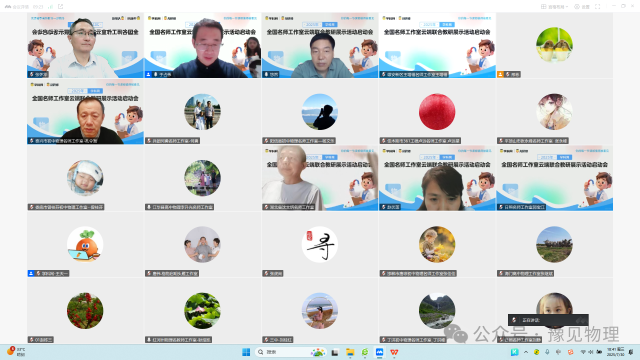Image resolution: width=640 pixels, height=360 pixels.
Task: Select the seaside silhouette avatar participant
Action: point(320,112)
